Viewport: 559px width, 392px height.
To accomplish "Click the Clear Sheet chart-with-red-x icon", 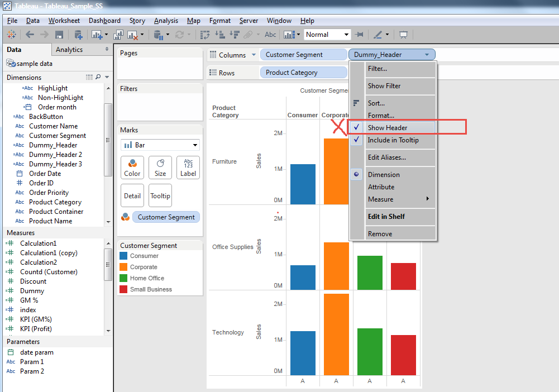I will tap(132, 35).
